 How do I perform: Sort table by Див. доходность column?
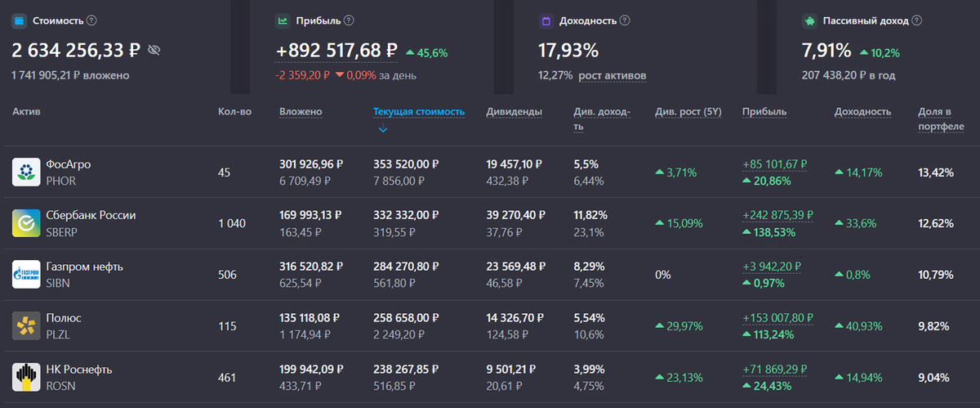pos(603,119)
